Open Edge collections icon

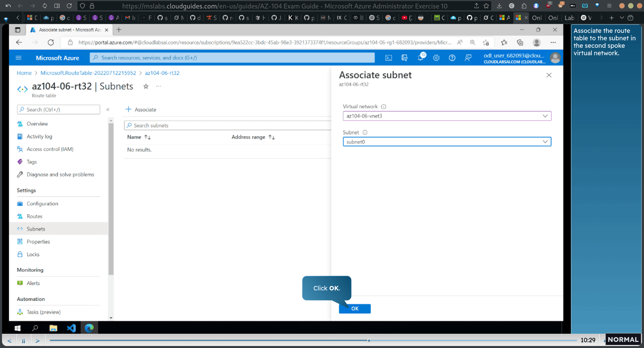click(520, 42)
